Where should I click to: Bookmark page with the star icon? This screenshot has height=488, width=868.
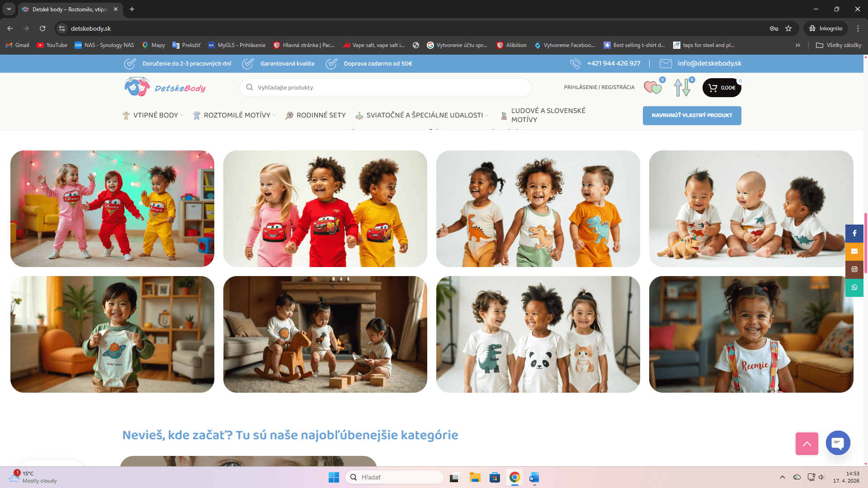(x=788, y=28)
